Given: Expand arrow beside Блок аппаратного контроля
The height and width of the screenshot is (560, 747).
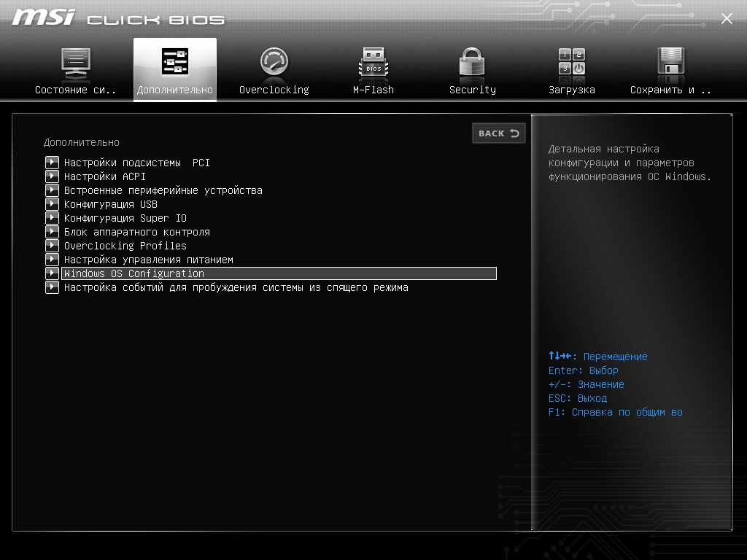Looking at the screenshot, I should pos(52,231).
